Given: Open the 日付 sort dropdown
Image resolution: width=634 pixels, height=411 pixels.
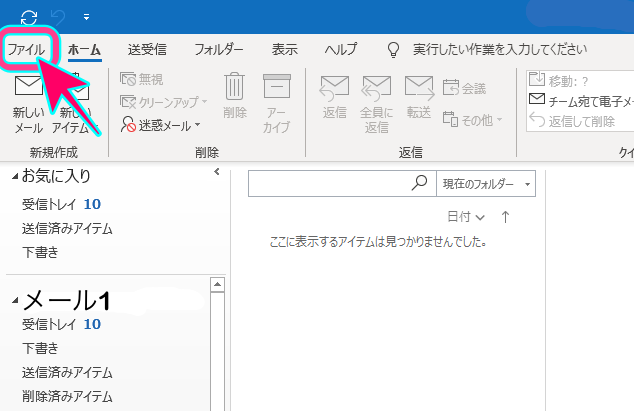Looking at the screenshot, I should click(x=466, y=217).
